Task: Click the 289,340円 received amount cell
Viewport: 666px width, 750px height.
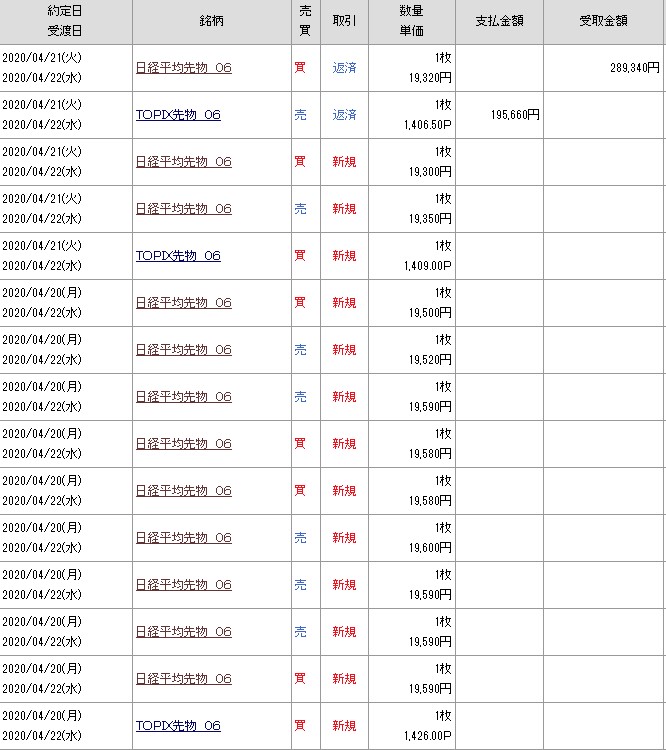Action: tap(634, 68)
